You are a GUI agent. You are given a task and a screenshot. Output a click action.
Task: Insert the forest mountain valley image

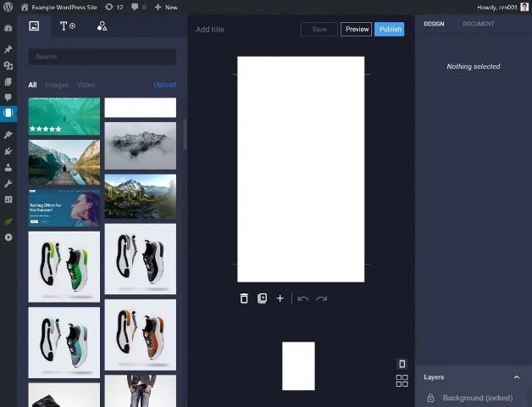141,197
